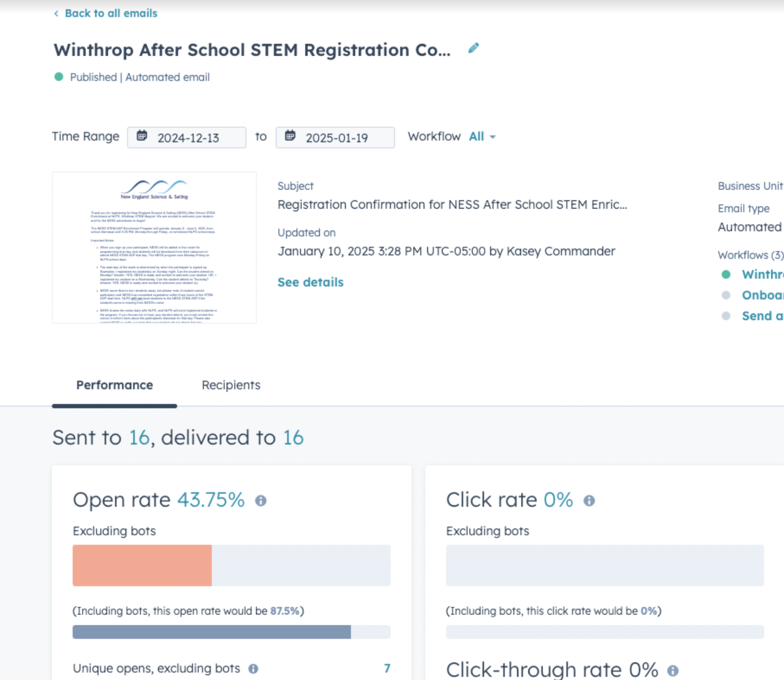Click the Click-through rate info icon
This screenshot has height=680, width=784.
pyautogui.click(x=673, y=671)
